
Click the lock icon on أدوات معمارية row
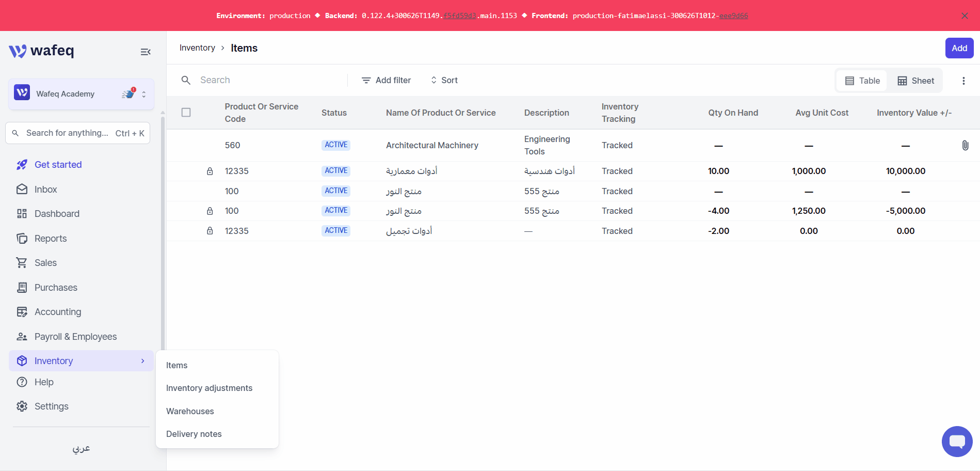tap(210, 171)
